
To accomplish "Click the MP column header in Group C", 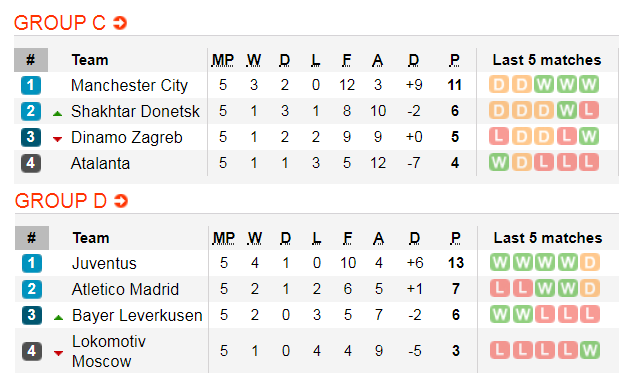I will point(223,60).
